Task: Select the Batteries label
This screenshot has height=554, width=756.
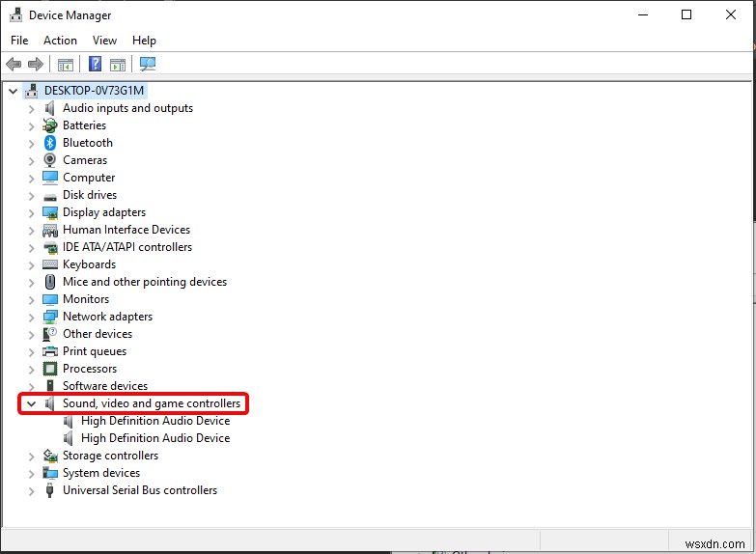Action: pos(84,125)
